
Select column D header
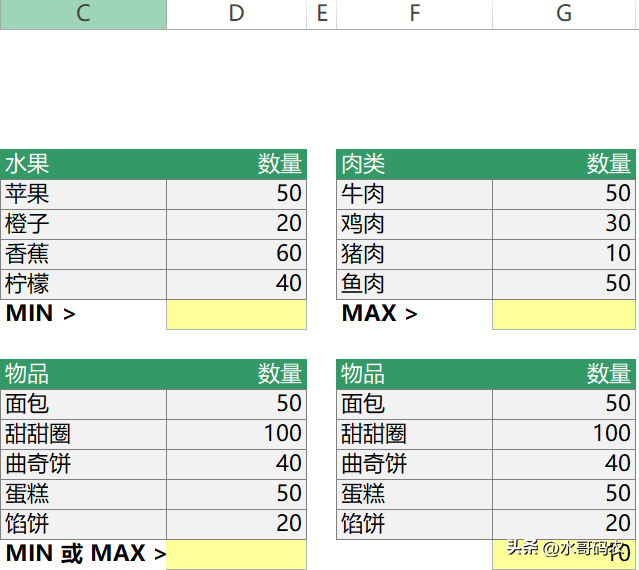coord(236,14)
